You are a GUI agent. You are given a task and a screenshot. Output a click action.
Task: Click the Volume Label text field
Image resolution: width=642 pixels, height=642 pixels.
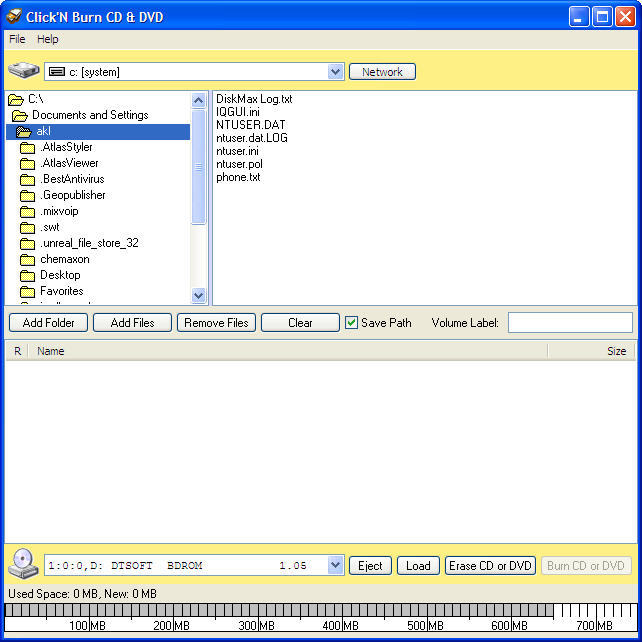[x=570, y=323]
